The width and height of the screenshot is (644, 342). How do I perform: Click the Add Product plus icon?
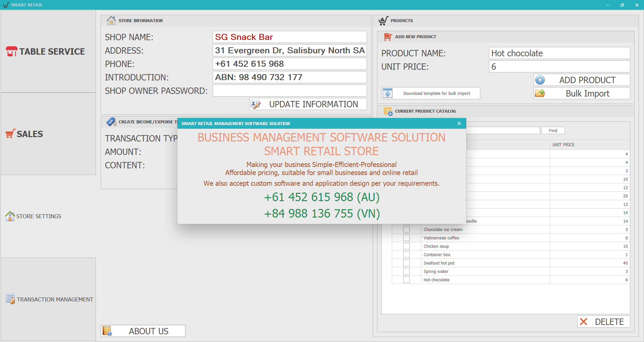click(x=540, y=80)
